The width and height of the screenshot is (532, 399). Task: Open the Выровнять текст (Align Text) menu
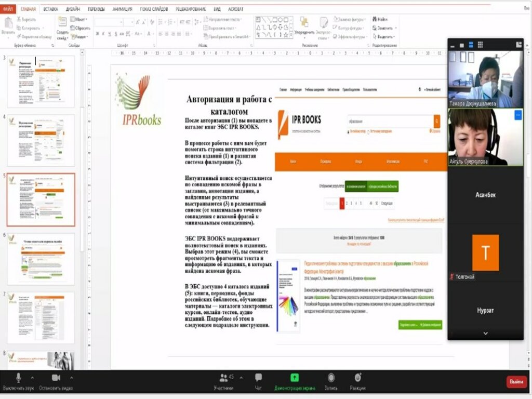click(220, 28)
